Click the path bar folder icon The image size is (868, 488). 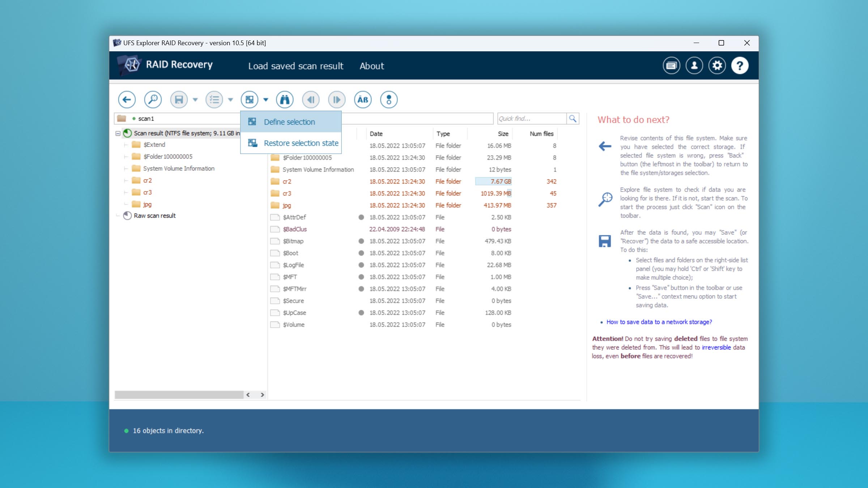click(x=122, y=119)
